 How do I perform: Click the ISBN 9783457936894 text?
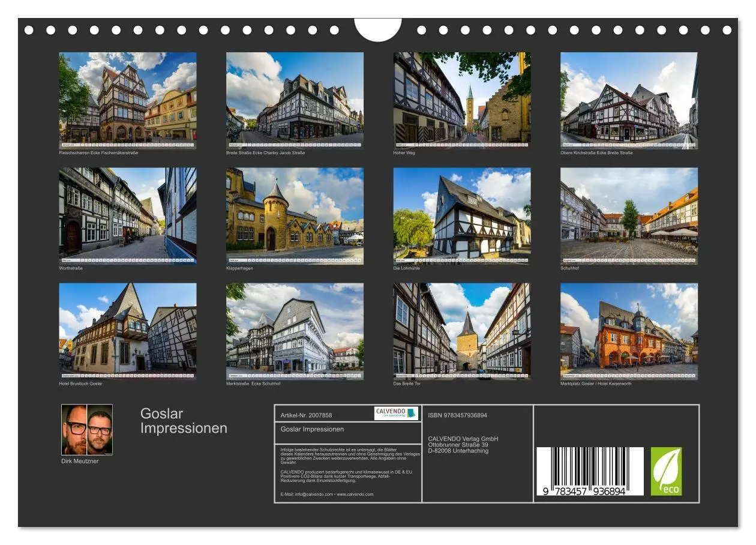click(x=457, y=414)
